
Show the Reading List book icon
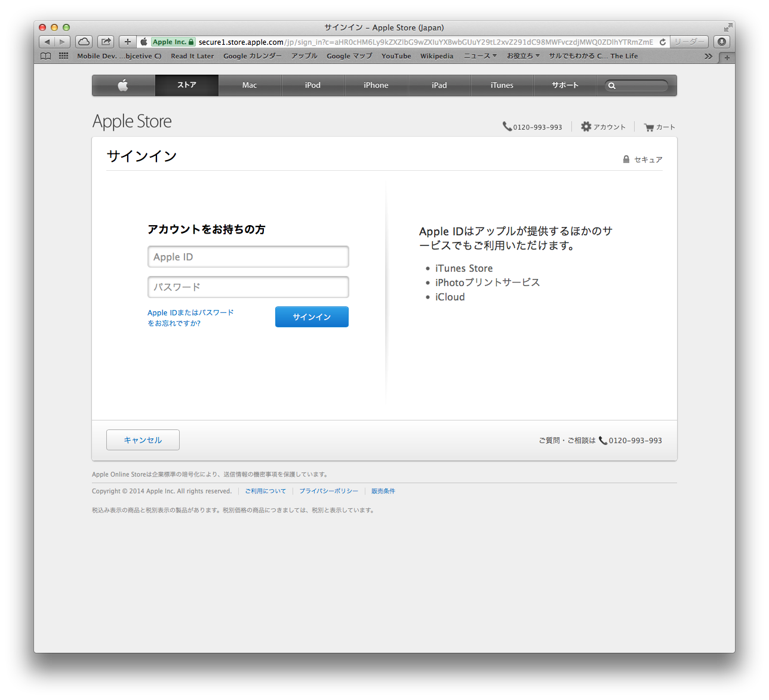pyautogui.click(x=46, y=56)
